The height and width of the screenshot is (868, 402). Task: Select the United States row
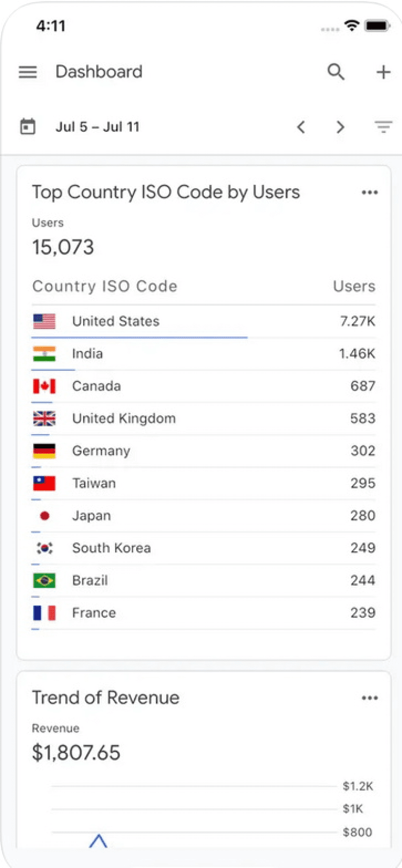point(204,321)
